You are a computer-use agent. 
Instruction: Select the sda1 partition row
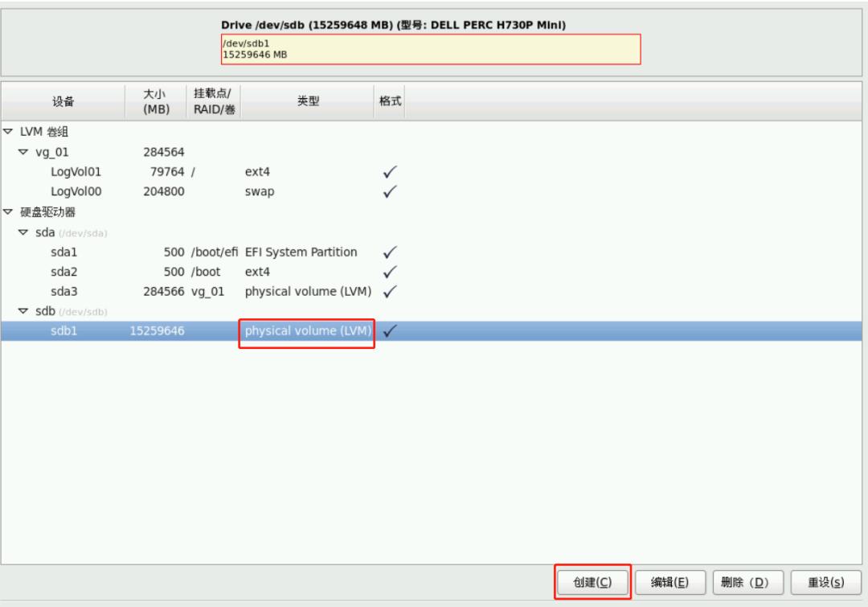click(x=432, y=252)
